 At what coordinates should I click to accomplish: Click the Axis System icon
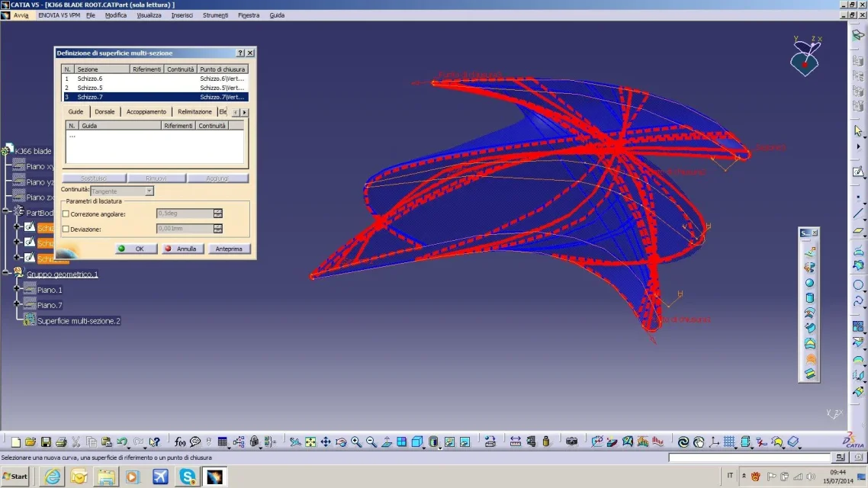pos(714,441)
